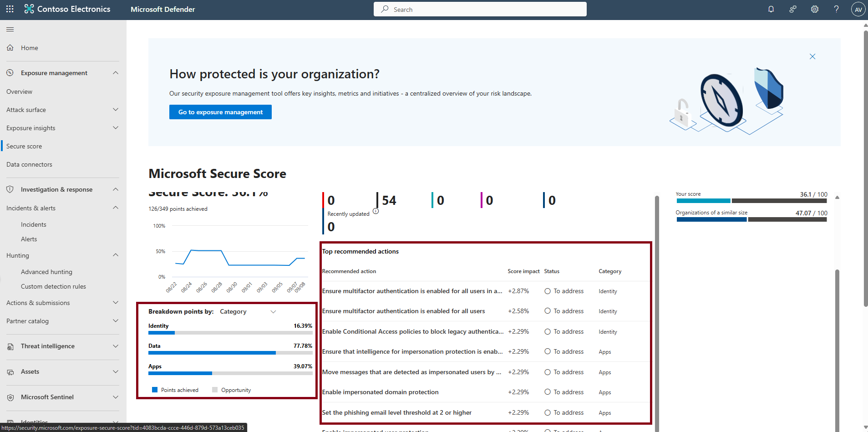
Task: Click into the Search input field
Action: (x=480, y=9)
